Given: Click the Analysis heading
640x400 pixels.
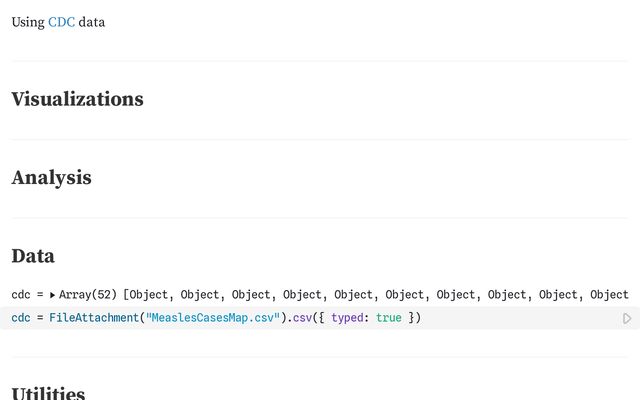Looking at the screenshot, I should 51,178.
